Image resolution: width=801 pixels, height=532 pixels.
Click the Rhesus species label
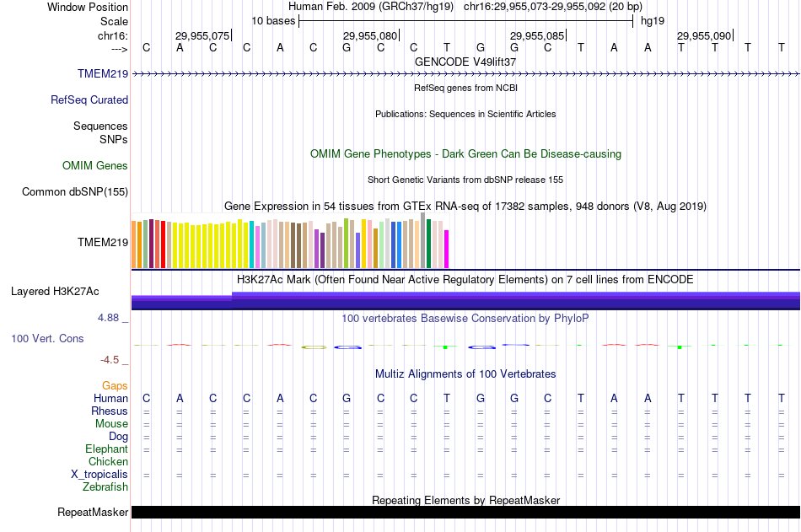coord(110,411)
